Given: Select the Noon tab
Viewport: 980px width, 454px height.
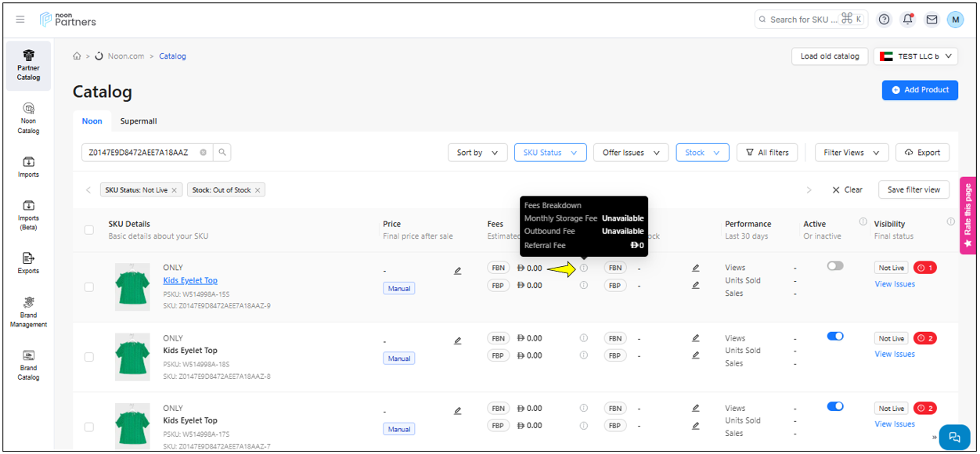Looking at the screenshot, I should [92, 121].
